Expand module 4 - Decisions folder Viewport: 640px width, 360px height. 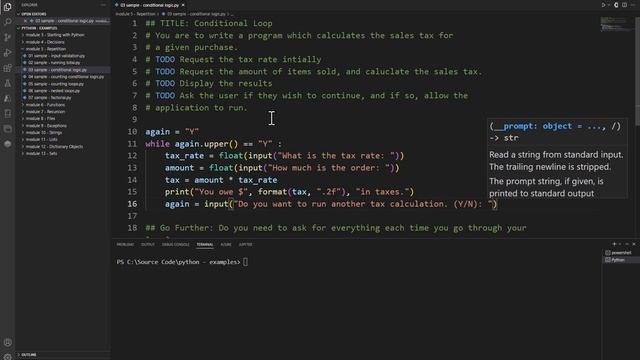(45, 42)
